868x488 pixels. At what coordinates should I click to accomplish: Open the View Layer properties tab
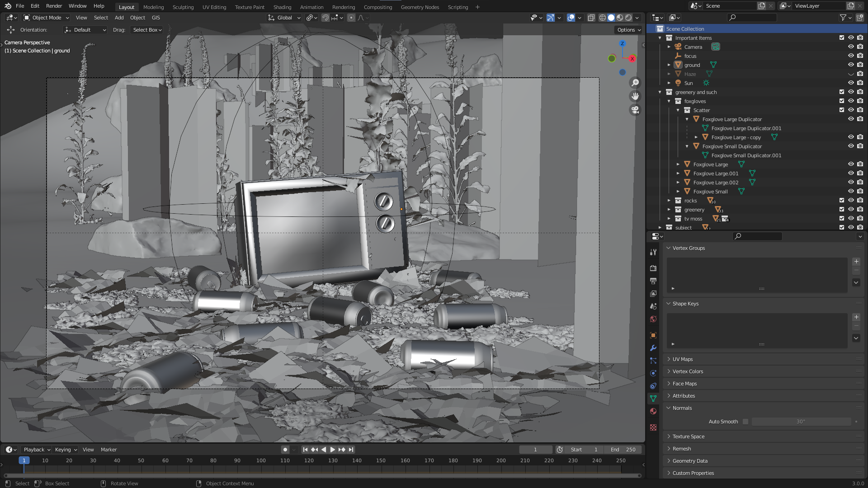(x=653, y=294)
